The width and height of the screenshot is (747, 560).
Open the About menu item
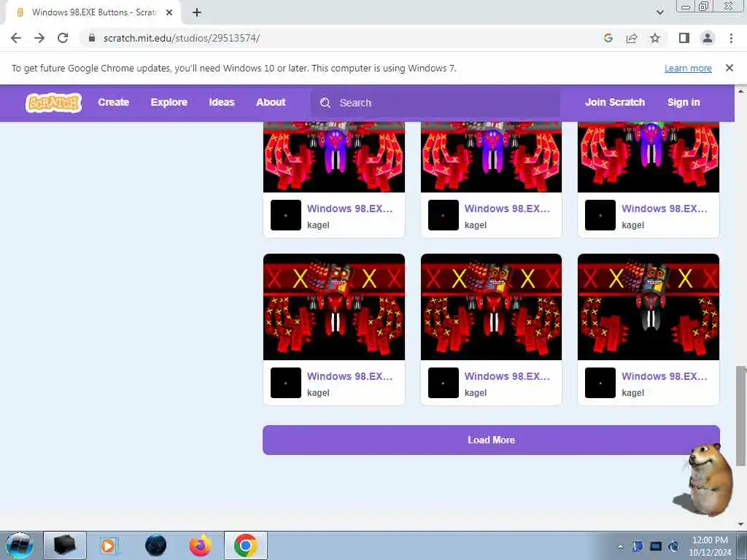click(271, 102)
